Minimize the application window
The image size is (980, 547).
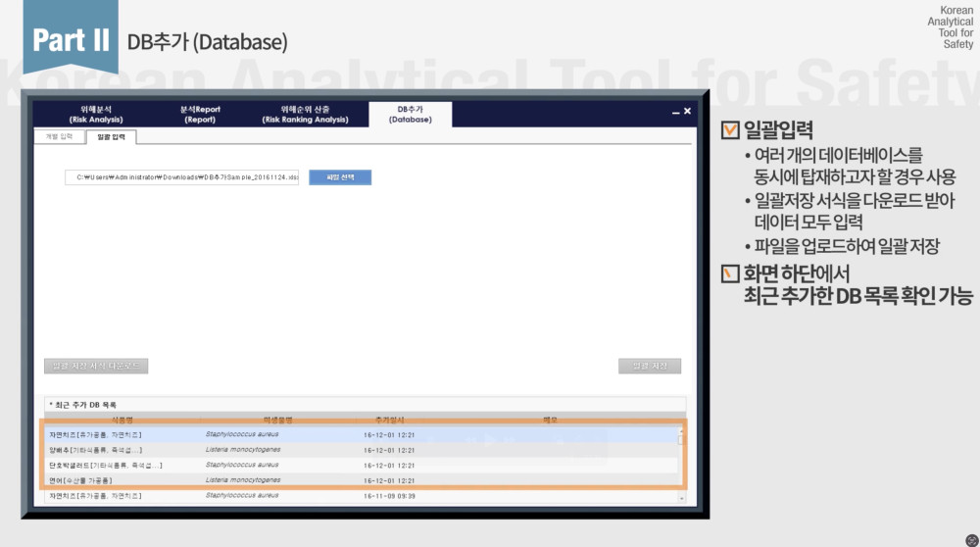675,113
